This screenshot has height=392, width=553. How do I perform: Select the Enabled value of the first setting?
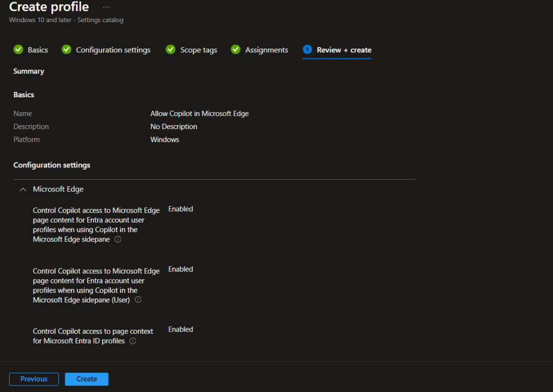[x=180, y=208]
